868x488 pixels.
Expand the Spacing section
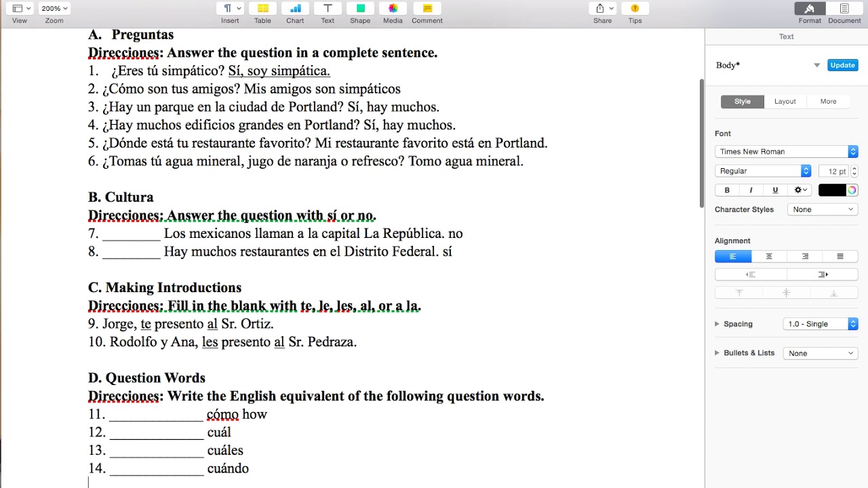[717, 324]
